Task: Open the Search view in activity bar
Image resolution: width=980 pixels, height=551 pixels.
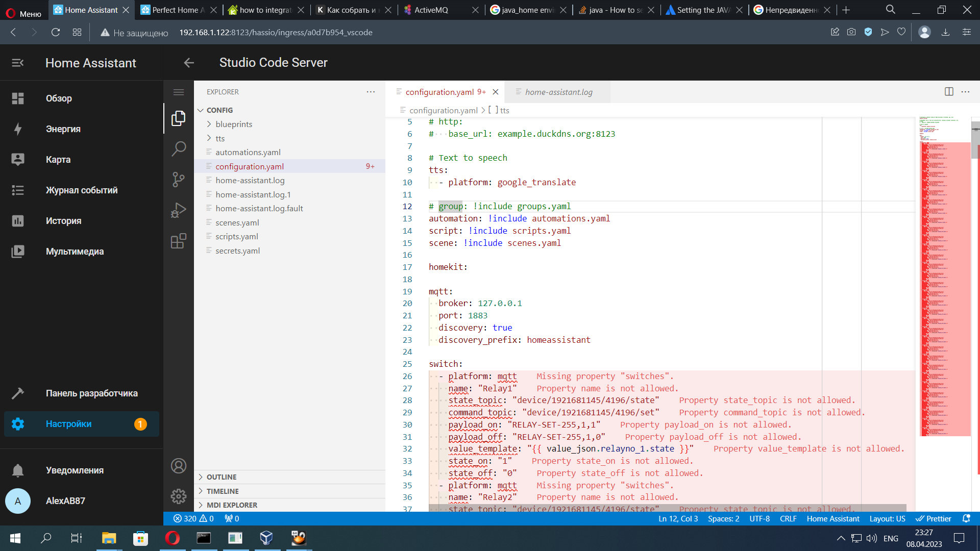Action: point(179,149)
